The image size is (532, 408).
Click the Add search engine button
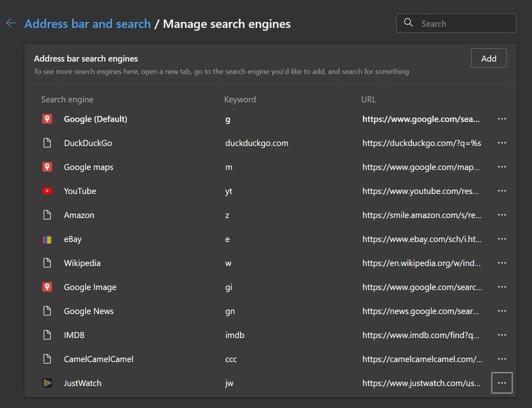pyautogui.click(x=488, y=59)
